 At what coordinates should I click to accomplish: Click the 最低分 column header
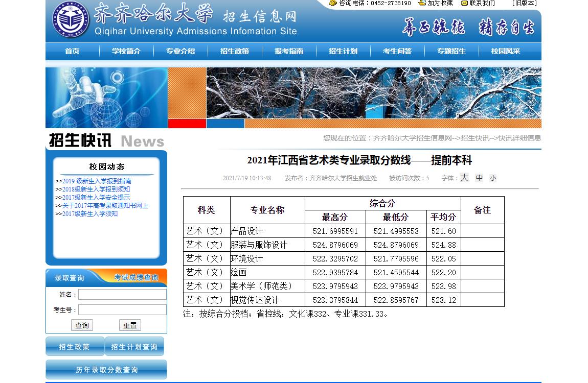396,217
